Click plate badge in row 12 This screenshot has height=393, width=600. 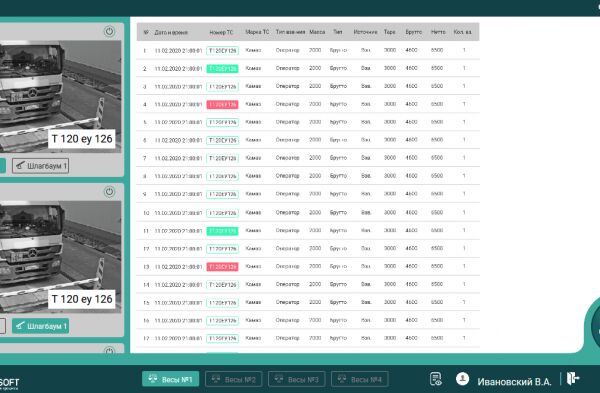pyautogui.click(x=222, y=249)
